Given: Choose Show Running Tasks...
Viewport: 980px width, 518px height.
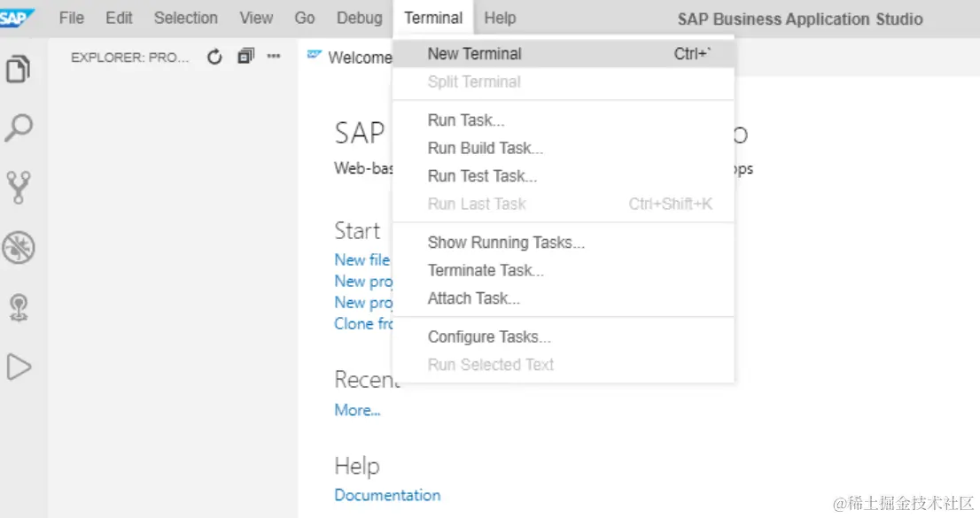Looking at the screenshot, I should [564, 243].
